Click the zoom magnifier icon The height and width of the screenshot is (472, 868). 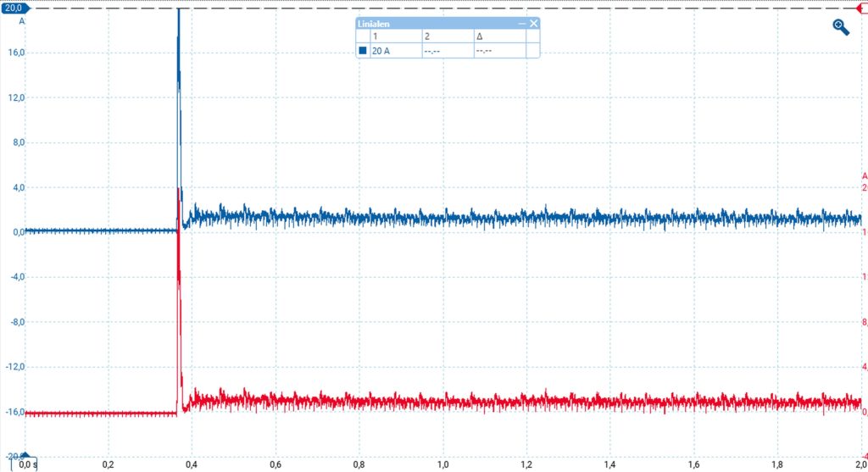pos(841,27)
